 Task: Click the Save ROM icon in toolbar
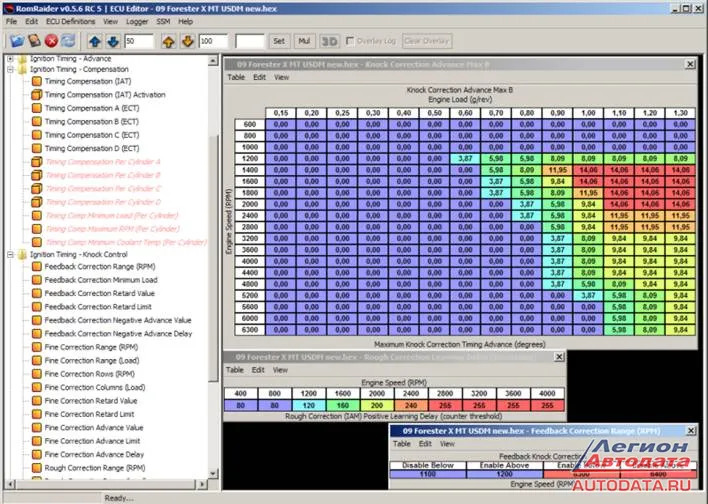pos(34,41)
